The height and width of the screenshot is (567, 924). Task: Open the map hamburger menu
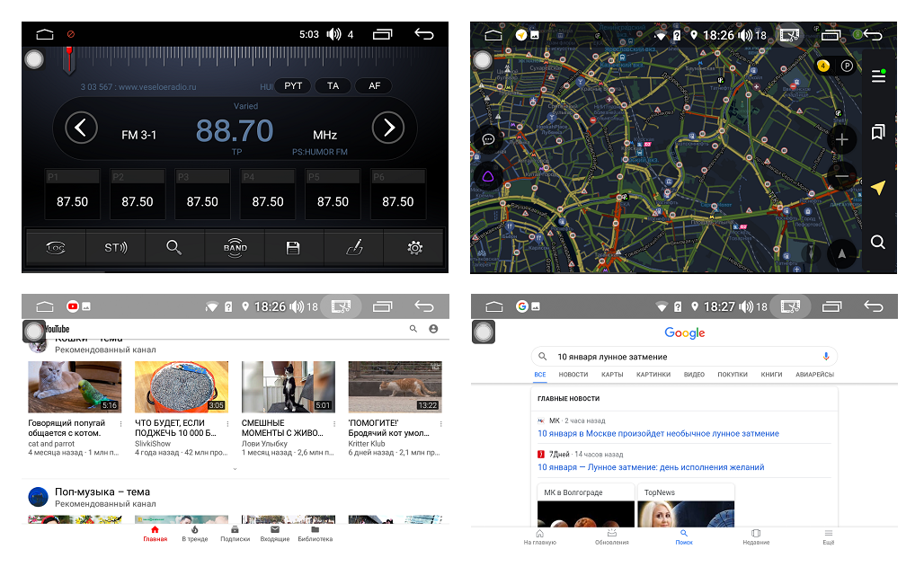(878, 76)
